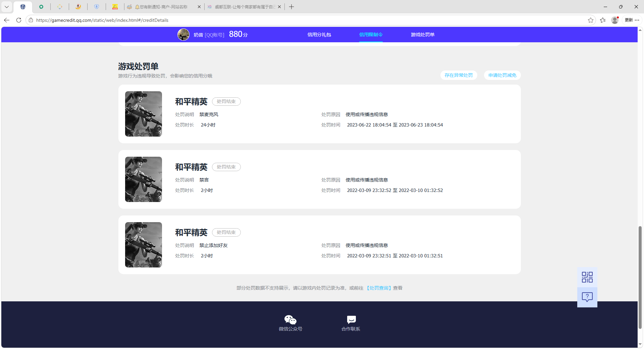Show the QR code floating icon
644x349 pixels.
coord(587,277)
